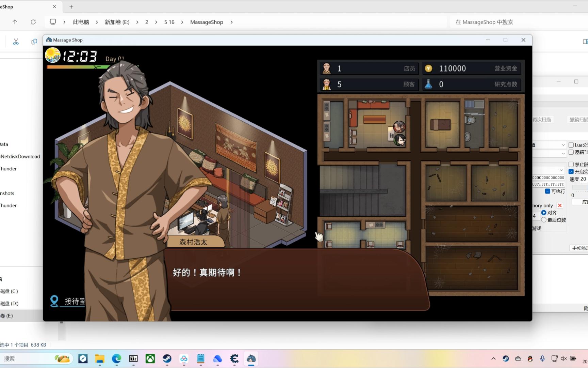Select the 对齐 radio button
This screenshot has width=588, height=368.
(544, 213)
